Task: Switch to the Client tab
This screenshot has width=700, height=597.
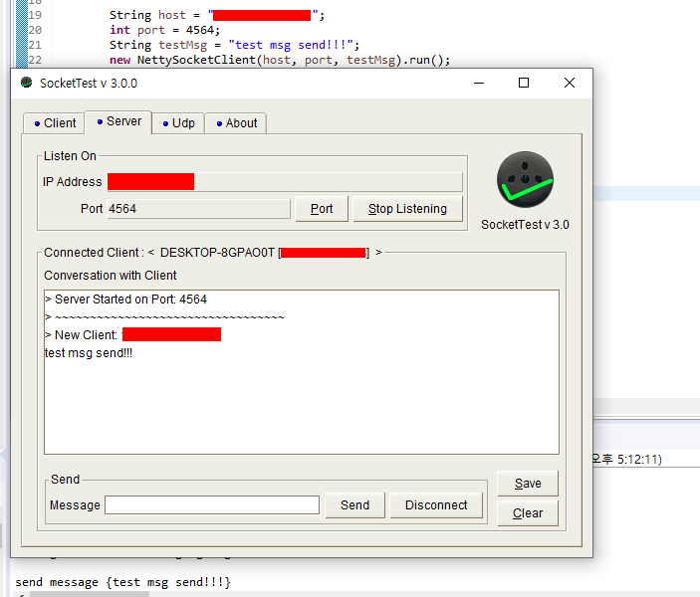Action: tap(54, 123)
